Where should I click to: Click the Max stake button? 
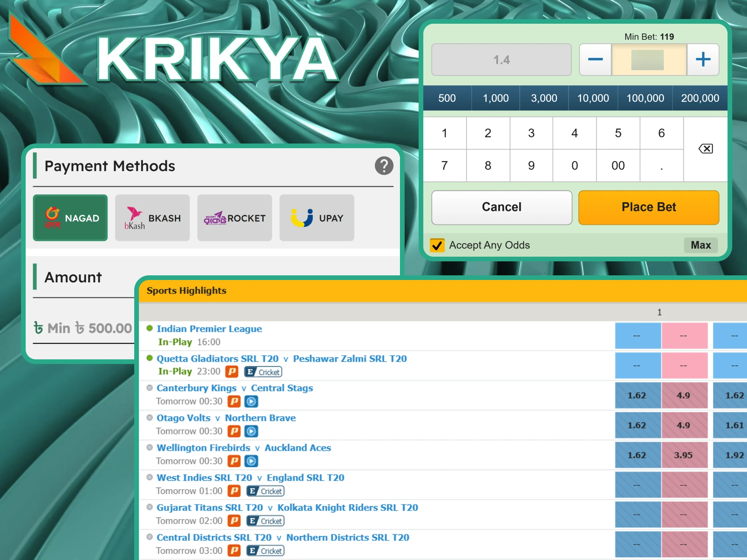pos(700,245)
